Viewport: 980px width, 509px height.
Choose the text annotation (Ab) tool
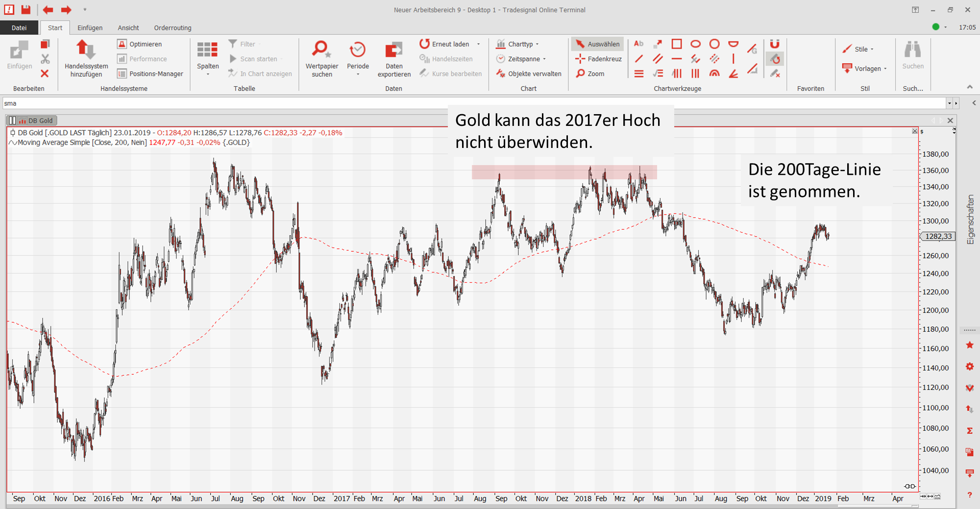point(638,44)
